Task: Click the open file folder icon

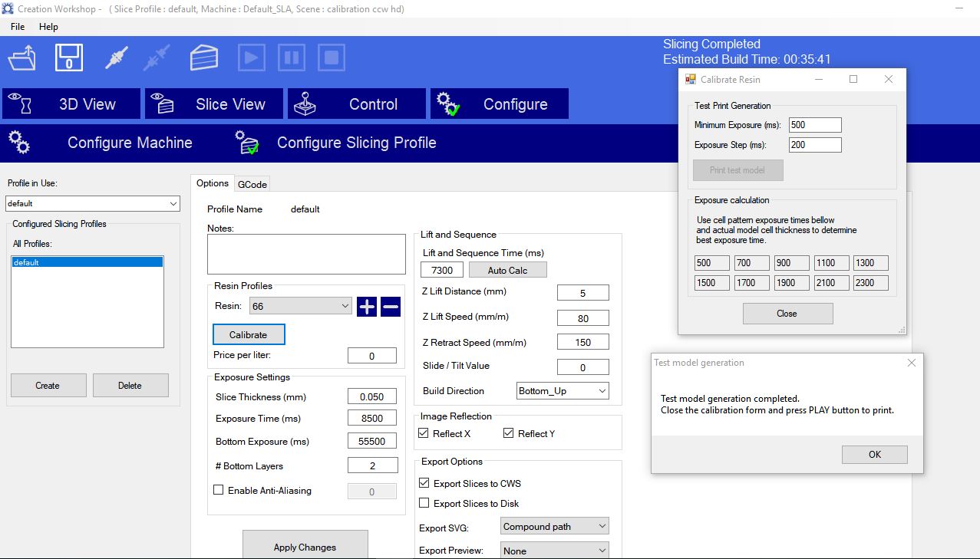Action: click(x=22, y=58)
